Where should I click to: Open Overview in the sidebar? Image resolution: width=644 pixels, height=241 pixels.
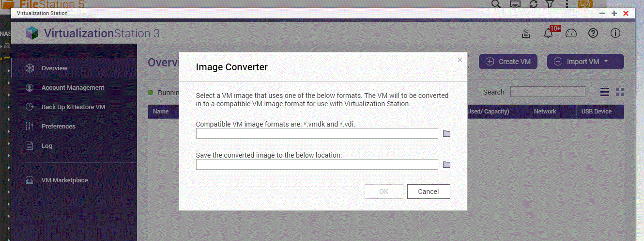click(x=74, y=68)
